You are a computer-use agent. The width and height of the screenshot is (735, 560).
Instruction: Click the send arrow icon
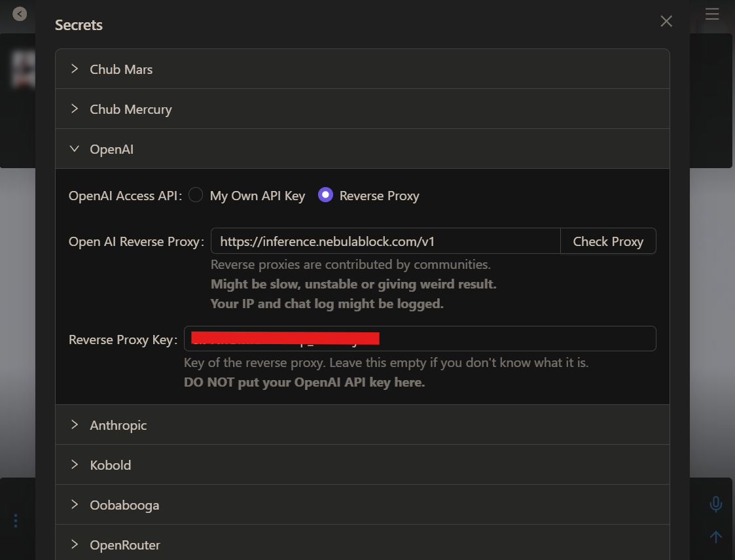pyautogui.click(x=716, y=537)
